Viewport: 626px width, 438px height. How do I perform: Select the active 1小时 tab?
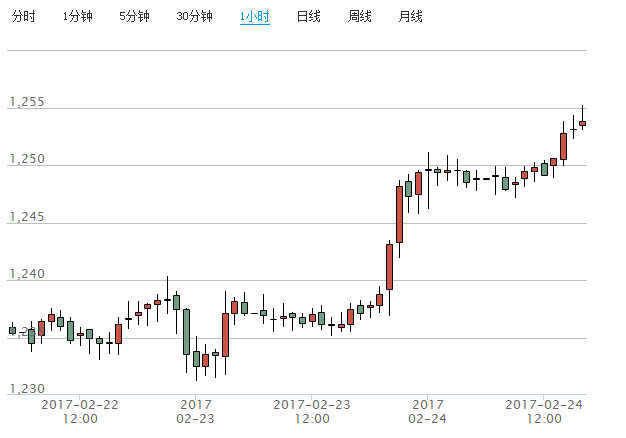coord(255,16)
